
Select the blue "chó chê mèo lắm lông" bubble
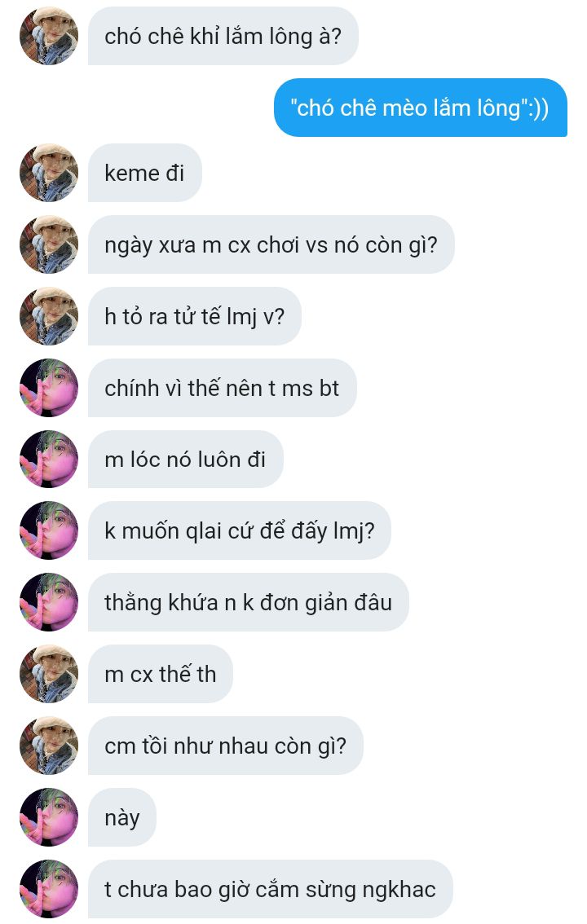420,108
